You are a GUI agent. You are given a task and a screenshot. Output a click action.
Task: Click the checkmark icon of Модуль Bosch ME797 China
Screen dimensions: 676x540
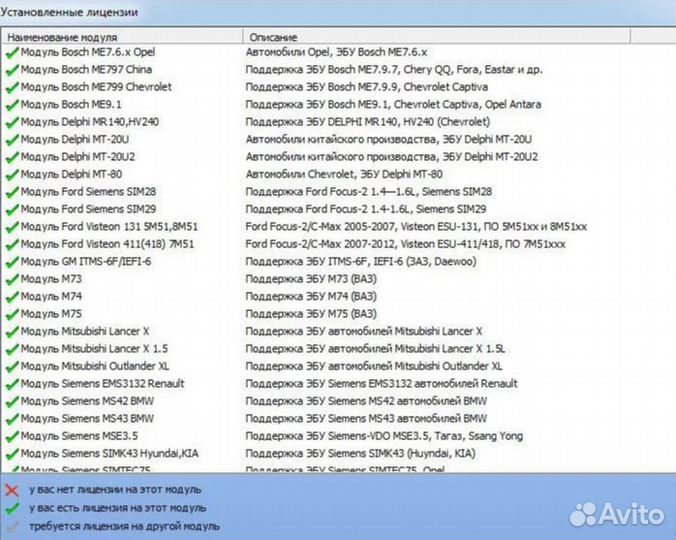[x=12, y=70]
